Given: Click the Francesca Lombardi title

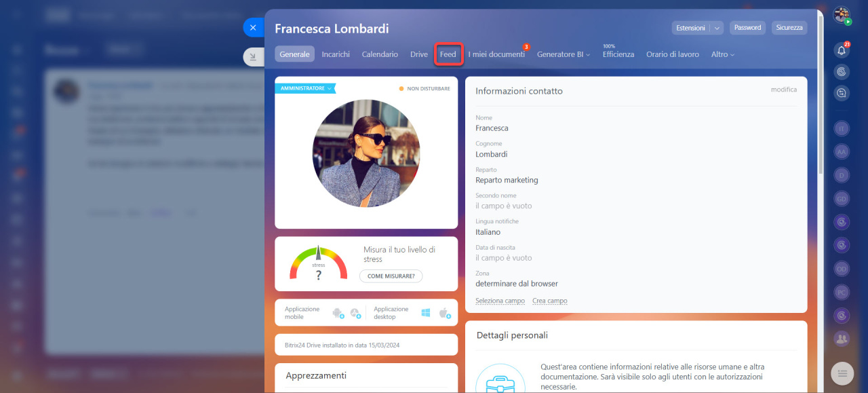Looking at the screenshot, I should click(x=332, y=29).
